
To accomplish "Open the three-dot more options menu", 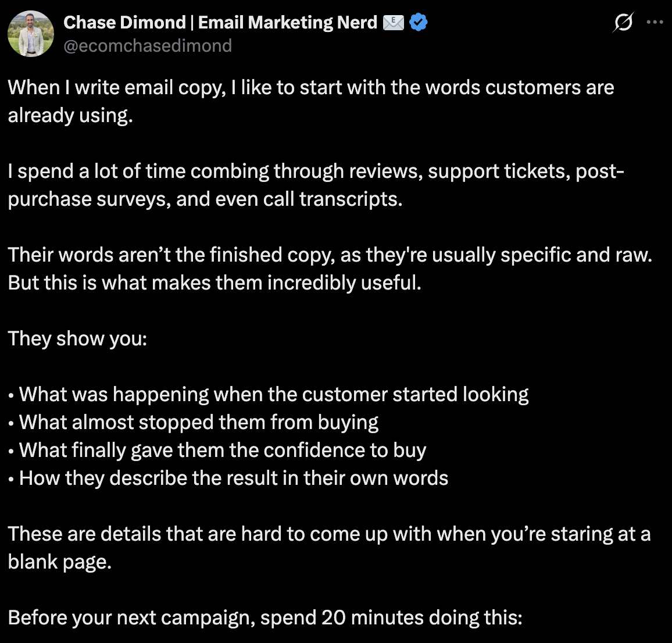I will pyautogui.click(x=655, y=22).
